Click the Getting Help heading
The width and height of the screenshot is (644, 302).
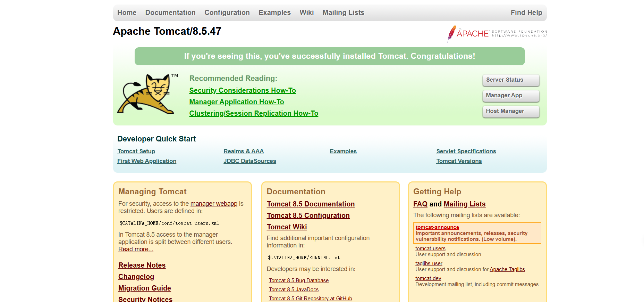(x=437, y=191)
